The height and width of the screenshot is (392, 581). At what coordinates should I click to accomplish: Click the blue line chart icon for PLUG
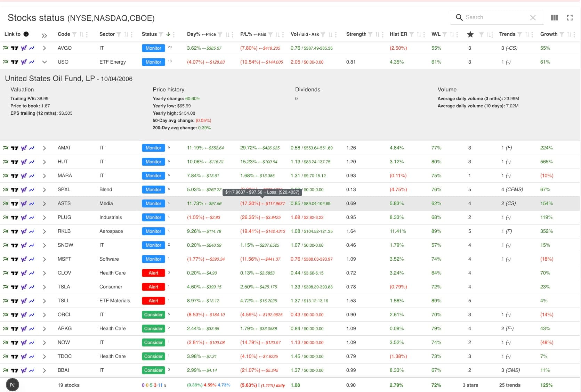(32, 218)
